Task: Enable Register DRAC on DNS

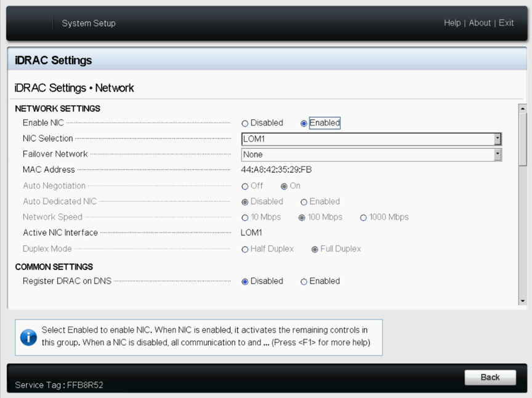Action: (304, 282)
